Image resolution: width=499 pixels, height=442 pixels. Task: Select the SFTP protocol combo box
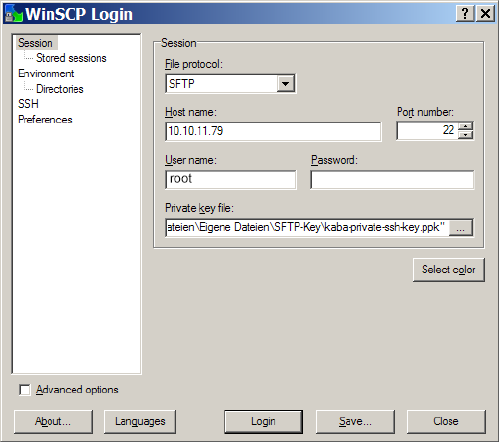click(230, 83)
